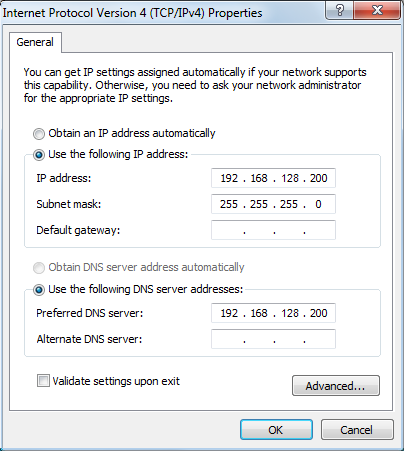Close the TCP/IPv4 Properties dialog

[x=377, y=11]
